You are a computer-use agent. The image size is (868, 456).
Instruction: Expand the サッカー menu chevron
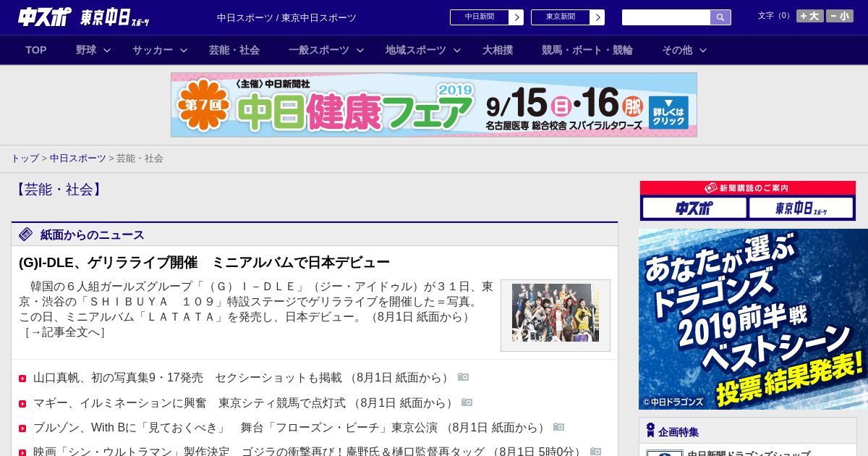pyautogui.click(x=184, y=51)
